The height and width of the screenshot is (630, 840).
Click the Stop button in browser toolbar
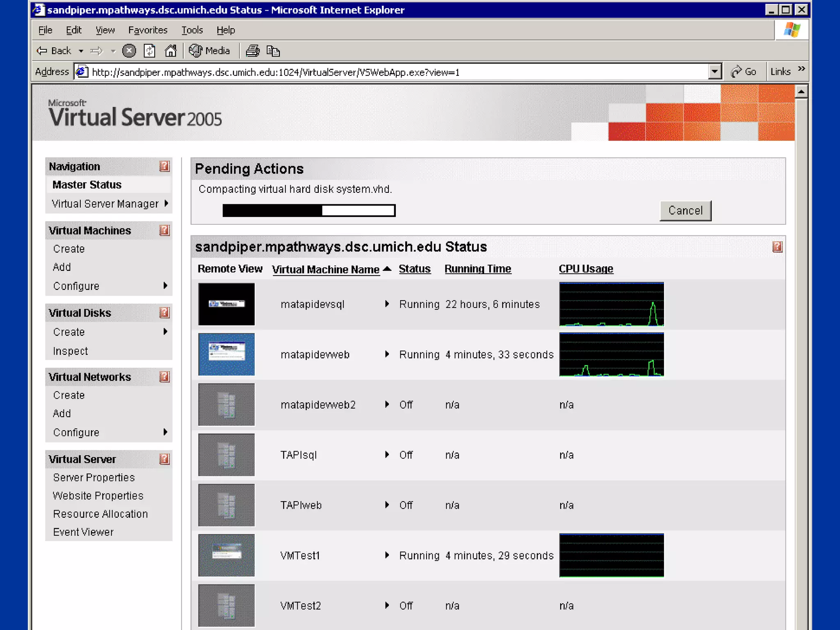click(129, 51)
